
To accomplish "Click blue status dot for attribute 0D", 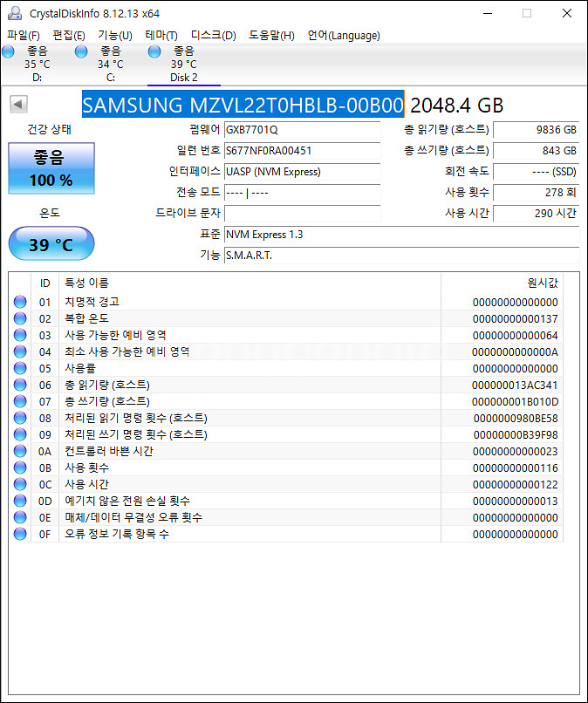I will (x=20, y=501).
